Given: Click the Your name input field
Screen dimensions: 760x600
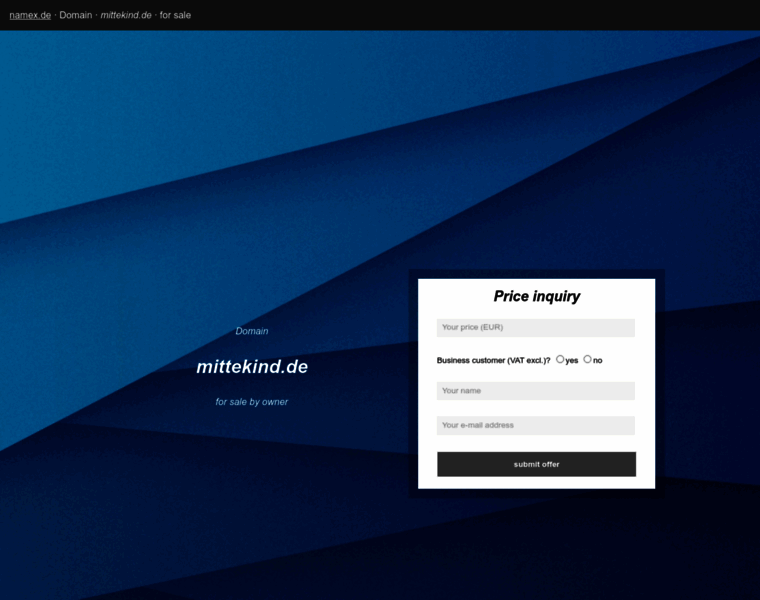Looking at the screenshot, I should 536,391.
